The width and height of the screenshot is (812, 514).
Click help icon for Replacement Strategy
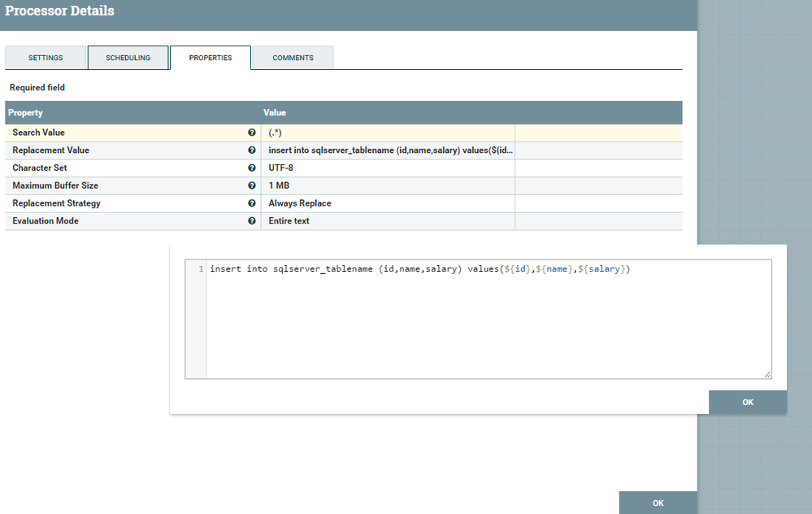point(252,203)
